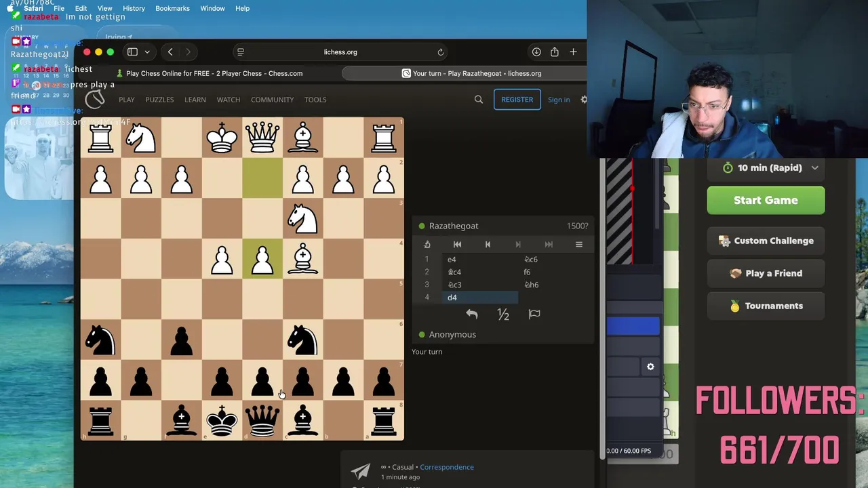Open the History menu in menu bar
The width and height of the screenshot is (868, 488).
tap(134, 8)
